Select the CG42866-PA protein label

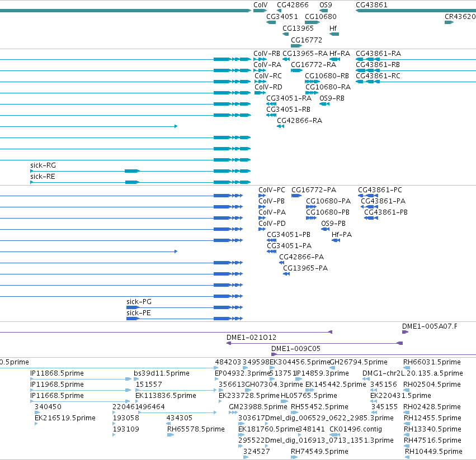pyautogui.click(x=301, y=257)
